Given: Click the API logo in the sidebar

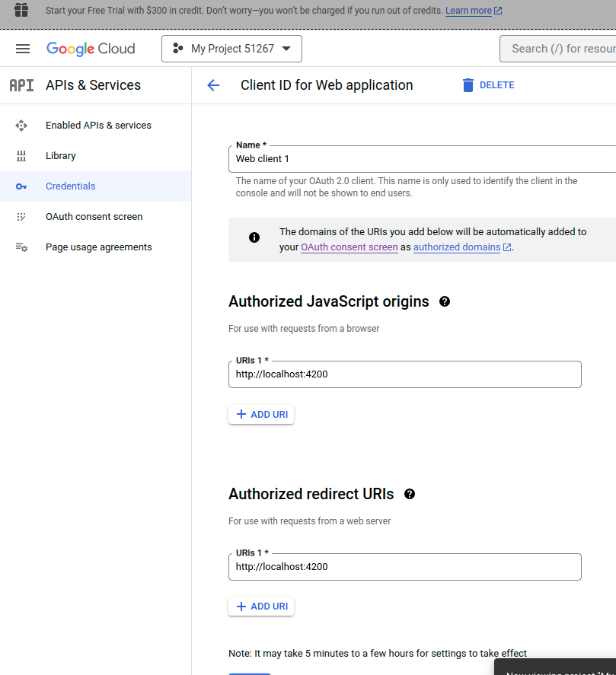Looking at the screenshot, I should (21, 85).
